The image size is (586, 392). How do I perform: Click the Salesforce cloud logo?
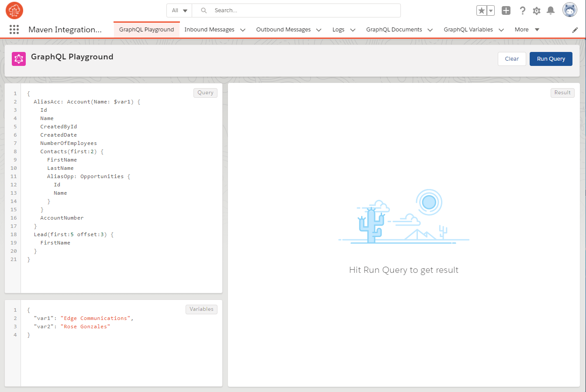(x=13, y=10)
